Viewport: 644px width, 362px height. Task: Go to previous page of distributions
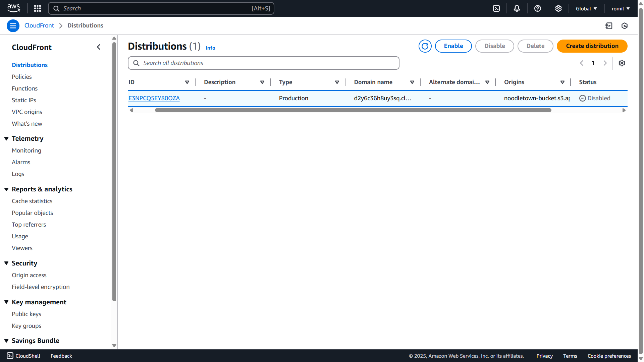click(582, 63)
